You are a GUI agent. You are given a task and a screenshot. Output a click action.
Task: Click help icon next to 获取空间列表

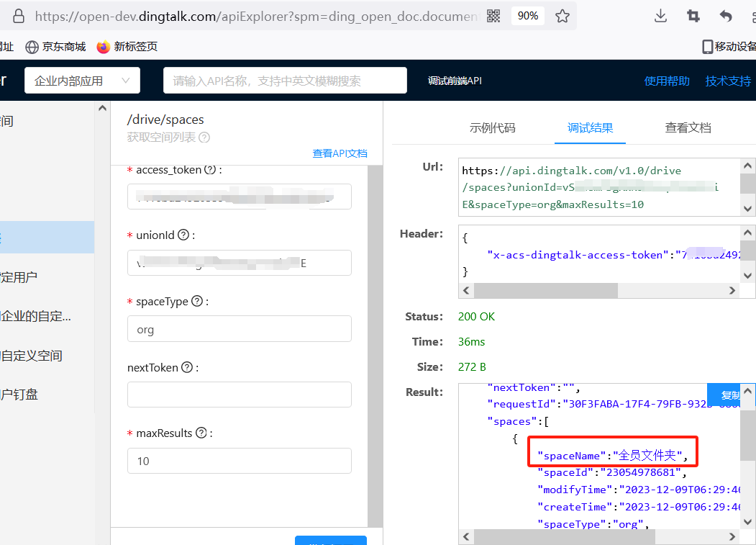(x=204, y=138)
